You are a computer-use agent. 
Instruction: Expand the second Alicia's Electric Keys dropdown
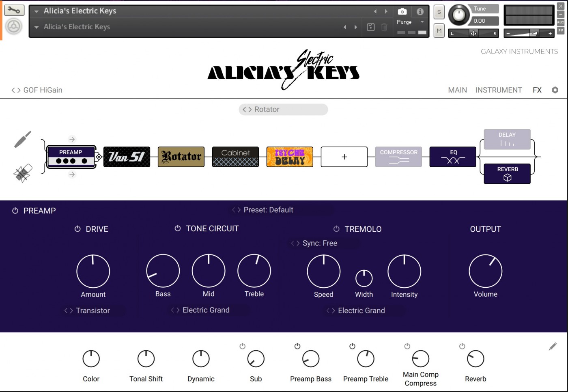point(37,27)
